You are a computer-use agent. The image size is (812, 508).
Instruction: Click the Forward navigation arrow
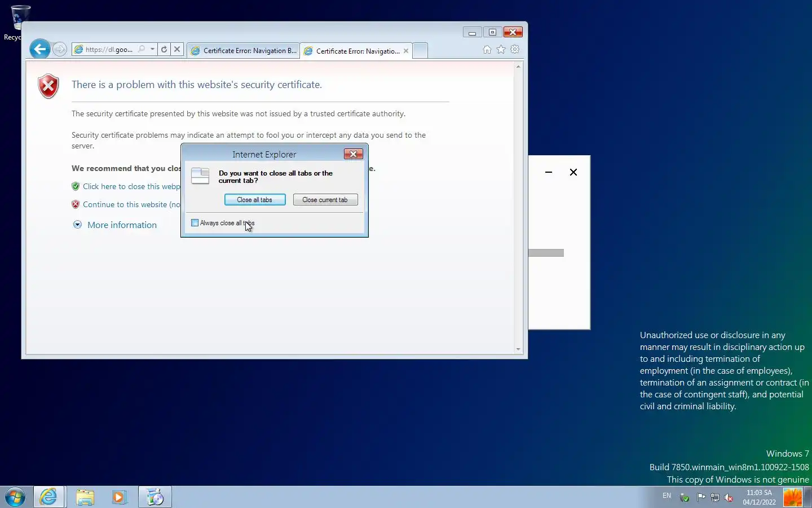[x=60, y=50]
